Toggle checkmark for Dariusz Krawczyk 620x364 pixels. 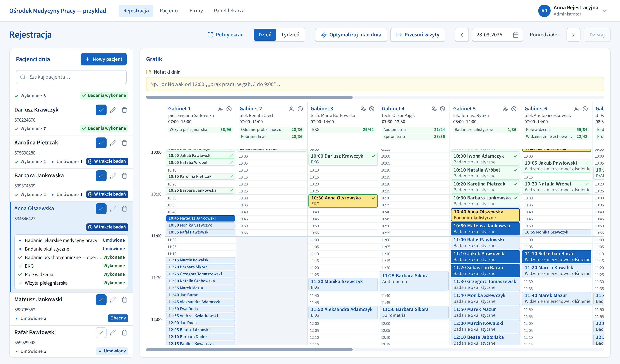click(x=101, y=110)
